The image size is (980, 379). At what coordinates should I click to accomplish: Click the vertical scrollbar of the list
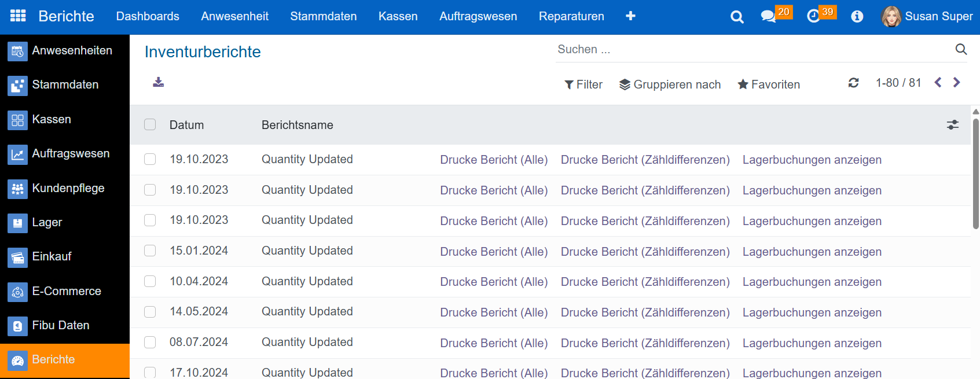pyautogui.click(x=975, y=174)
